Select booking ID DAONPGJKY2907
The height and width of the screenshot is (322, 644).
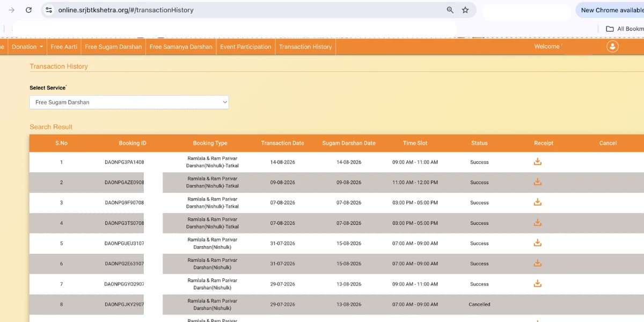coord(124,304)
